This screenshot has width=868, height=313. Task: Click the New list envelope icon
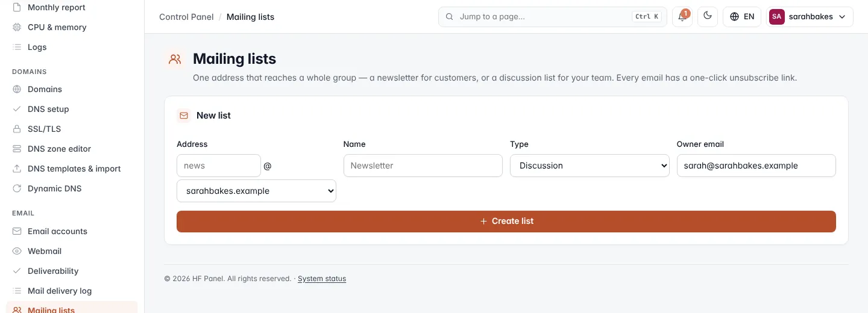point(184,116)
